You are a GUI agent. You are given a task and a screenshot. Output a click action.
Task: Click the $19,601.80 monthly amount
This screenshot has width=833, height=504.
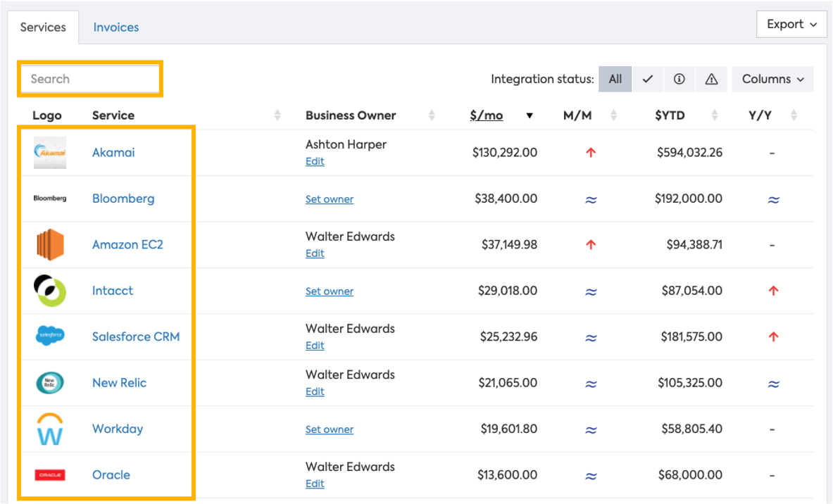pyautogui.click(x=509, y=429)
